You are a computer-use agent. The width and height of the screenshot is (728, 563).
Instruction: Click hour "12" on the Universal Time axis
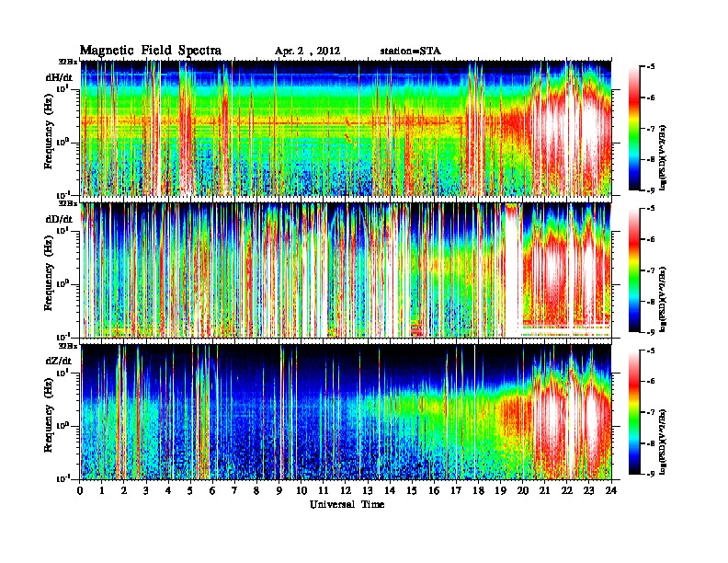point(346,490)
